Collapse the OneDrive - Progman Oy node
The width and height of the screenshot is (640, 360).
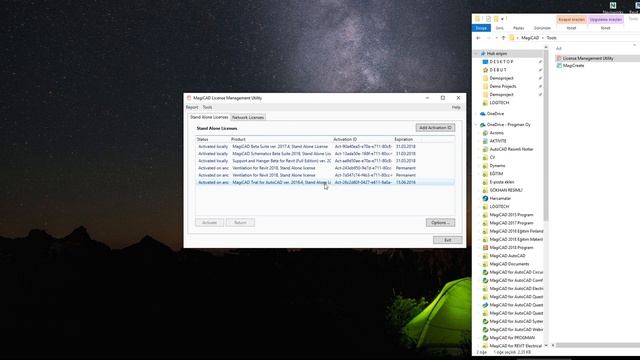click(476, 125)
